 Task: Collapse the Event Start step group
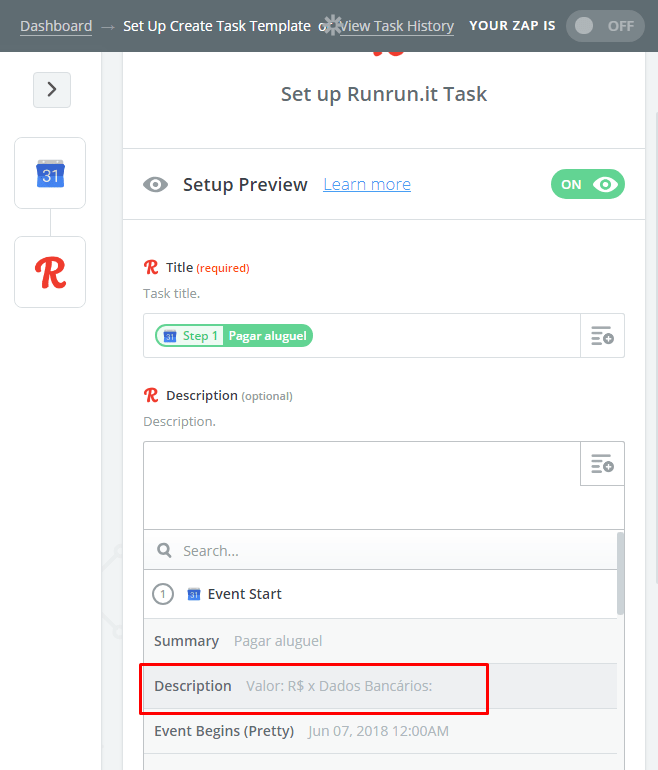pos(163,594)
